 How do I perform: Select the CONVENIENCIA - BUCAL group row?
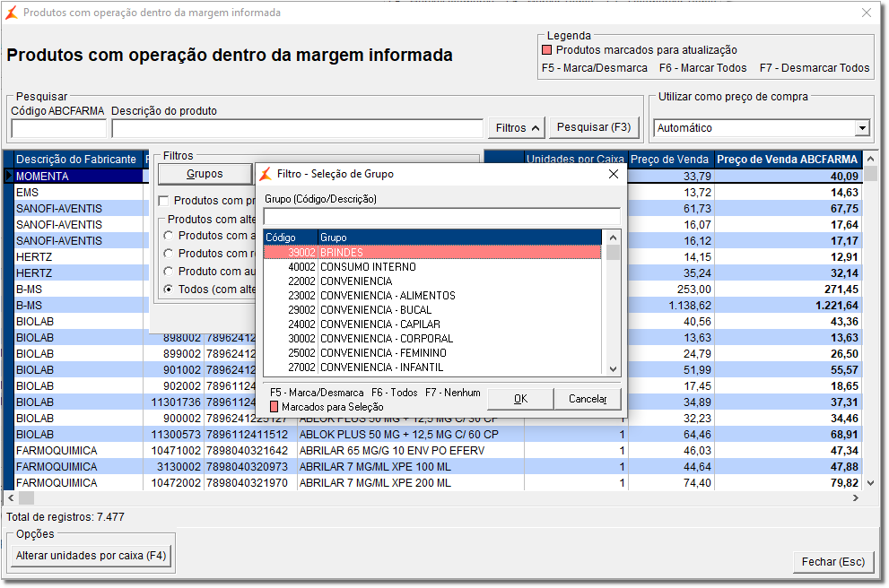pyautogui.click(x=432, y=310)
